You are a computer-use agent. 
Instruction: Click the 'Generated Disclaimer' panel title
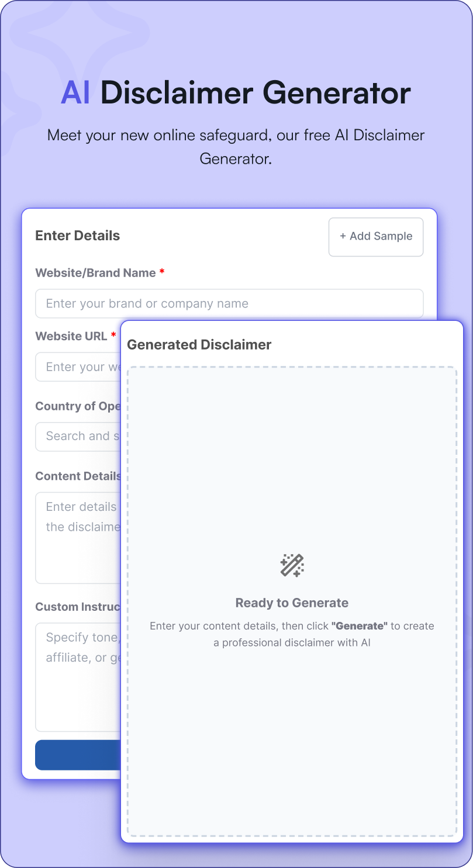198,344
